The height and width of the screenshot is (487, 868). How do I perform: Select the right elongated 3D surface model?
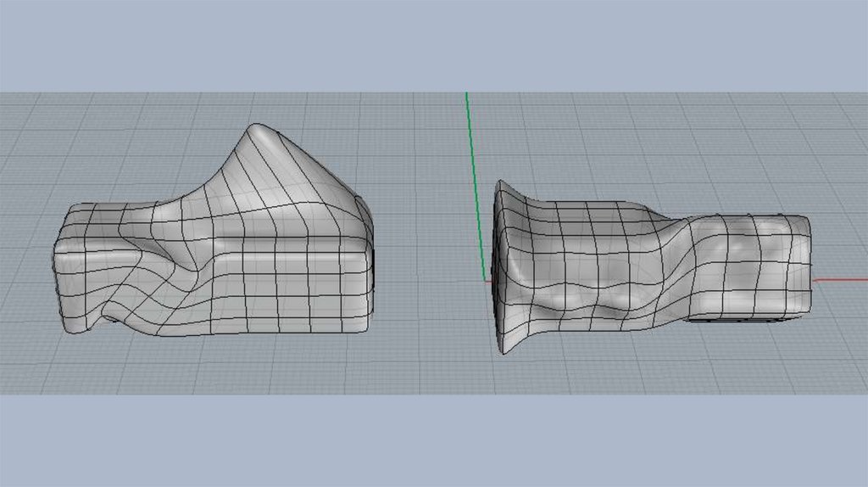point(652,268)
